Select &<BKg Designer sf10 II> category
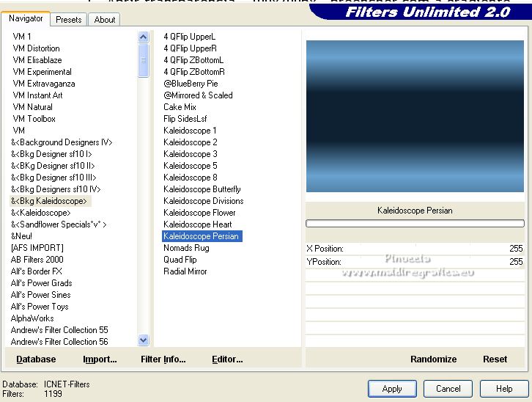The width and height of the screenshot is (532, 402). click(53, 166)
